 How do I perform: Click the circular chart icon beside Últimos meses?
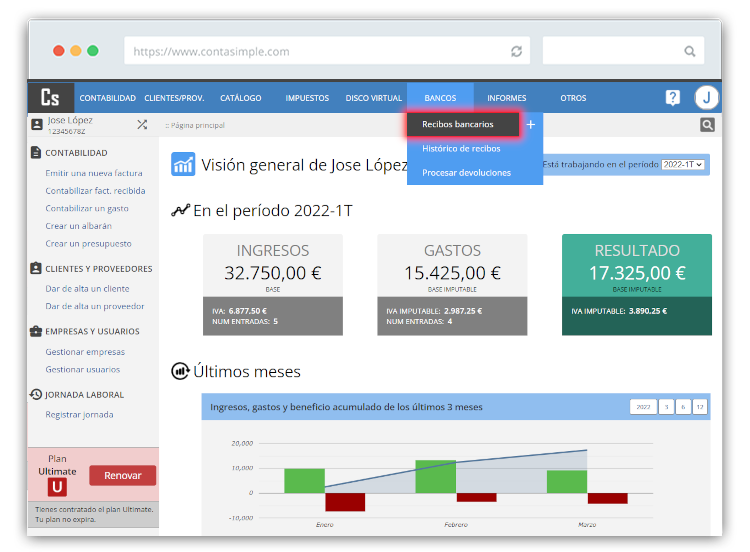(x=180, y=371)
